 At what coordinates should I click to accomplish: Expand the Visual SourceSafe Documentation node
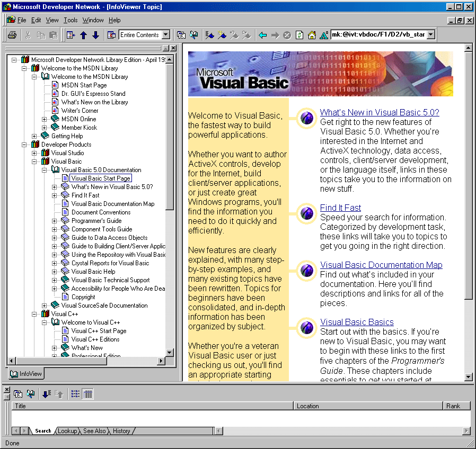45,306
